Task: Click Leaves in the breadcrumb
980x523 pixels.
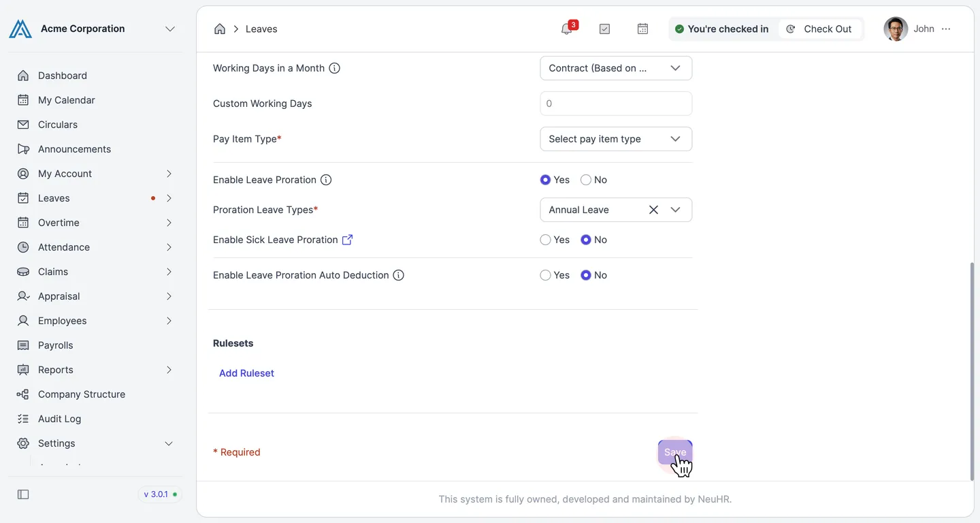Action: click(x=261, y=29)
